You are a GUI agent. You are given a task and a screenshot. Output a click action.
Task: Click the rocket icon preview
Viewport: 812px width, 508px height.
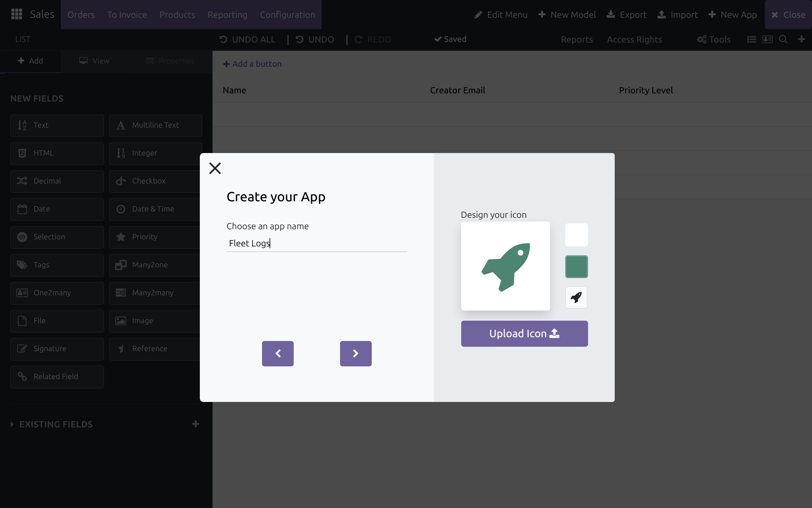click(x=505, y=266)
